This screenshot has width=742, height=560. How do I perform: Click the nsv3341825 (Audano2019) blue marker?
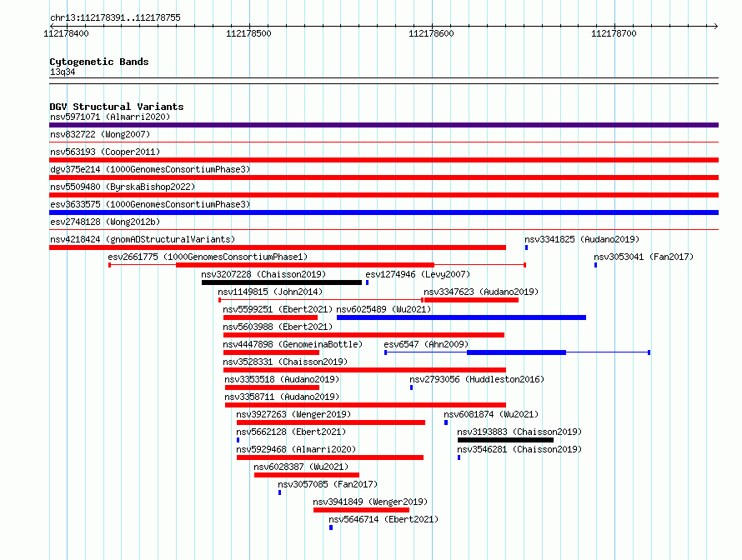click(x=526, y=247)
